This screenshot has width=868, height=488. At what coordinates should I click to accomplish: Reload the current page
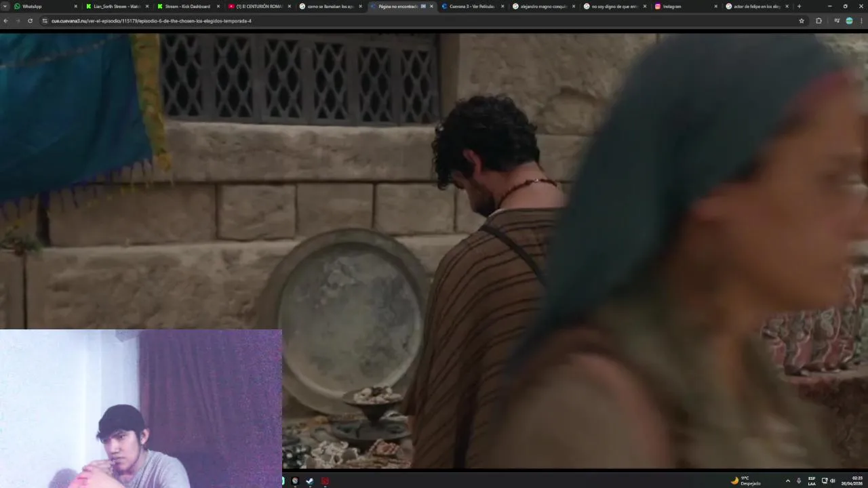pyautogui.click(x=30, y=21)
